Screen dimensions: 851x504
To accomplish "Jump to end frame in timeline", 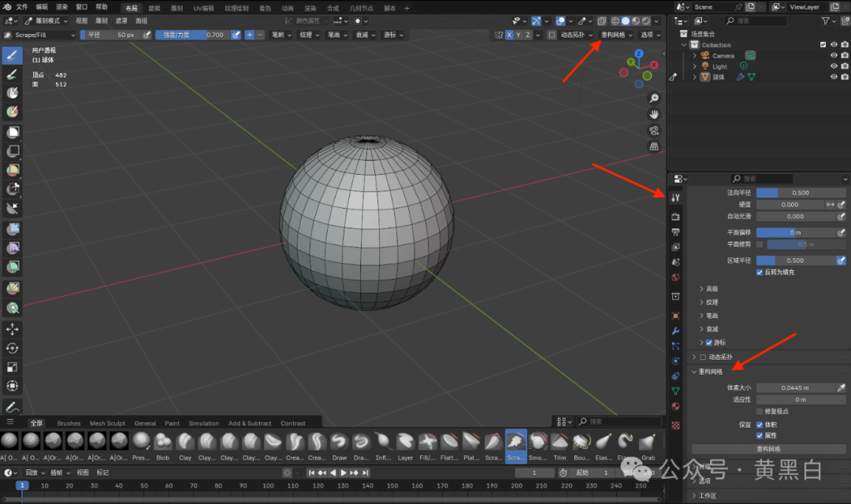I will point(366,473).
